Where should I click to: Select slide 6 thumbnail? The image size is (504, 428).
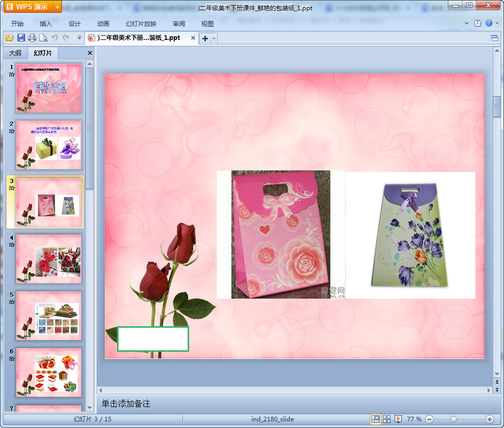(49, 373)
